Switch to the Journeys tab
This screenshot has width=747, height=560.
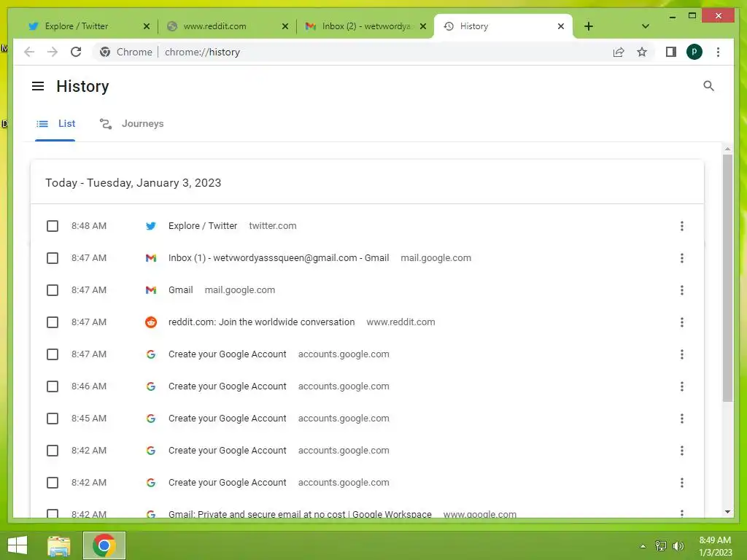(131, 124)
